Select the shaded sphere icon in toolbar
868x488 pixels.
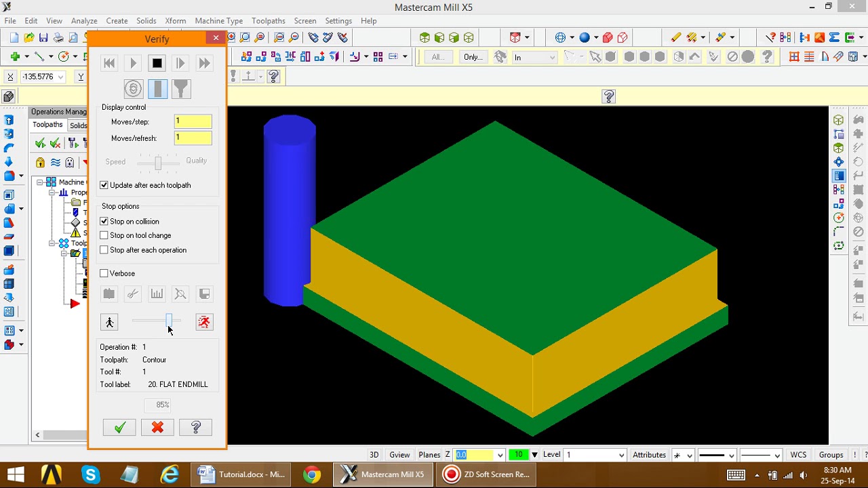(x=585, y=38)
